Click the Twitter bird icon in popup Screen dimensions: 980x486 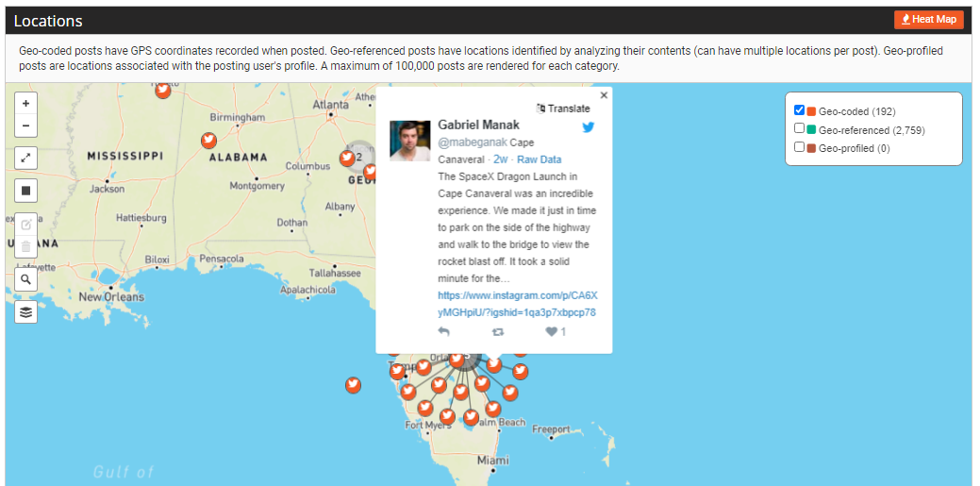tap(589, 127)
